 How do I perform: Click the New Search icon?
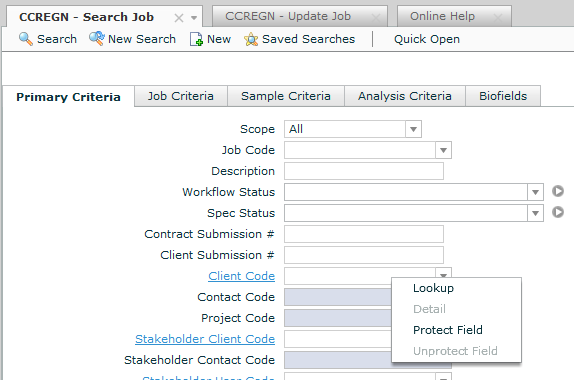coord(97,38)
